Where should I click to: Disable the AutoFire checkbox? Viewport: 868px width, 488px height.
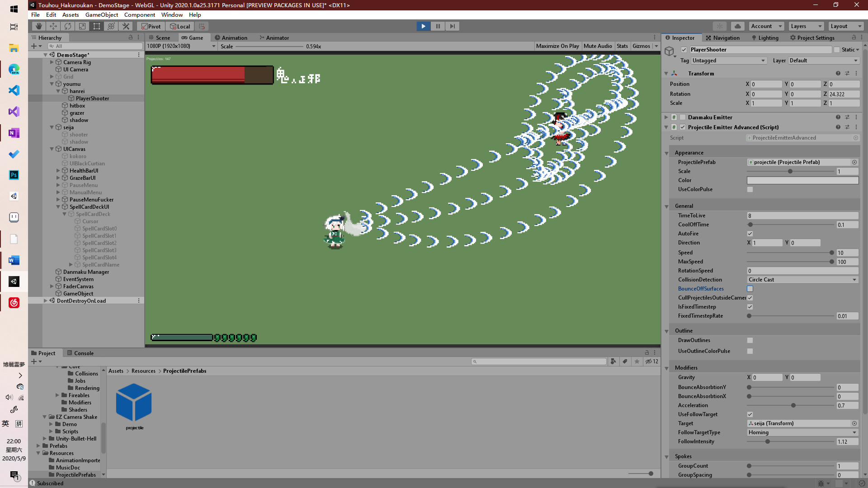coord(750,234)
